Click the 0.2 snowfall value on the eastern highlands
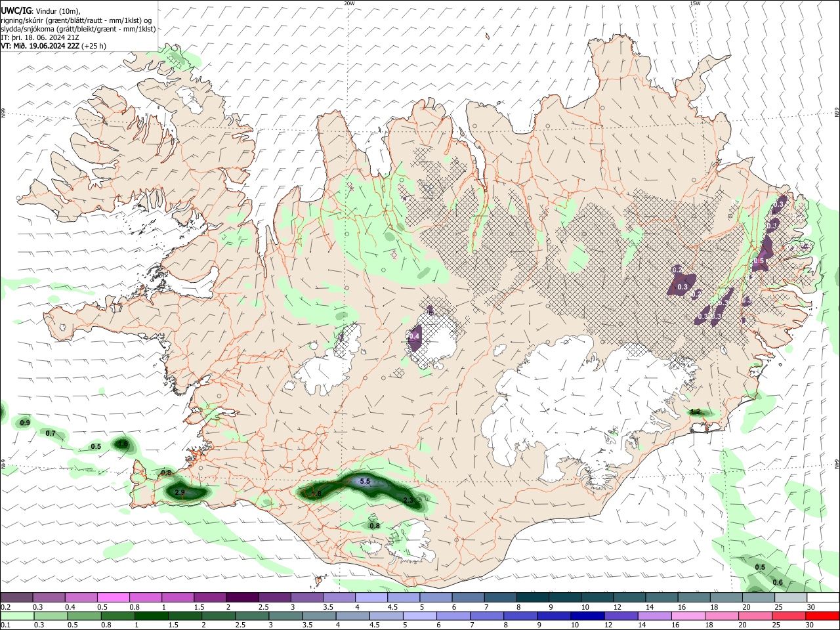This screenshot has height=630, width=840. [678, 270]
